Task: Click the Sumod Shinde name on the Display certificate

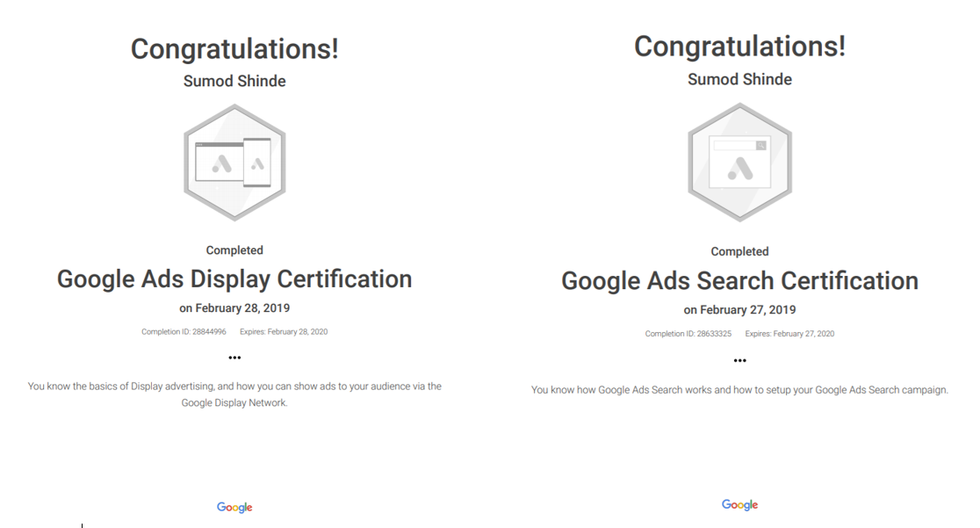Action: click(x=234, y=82)
